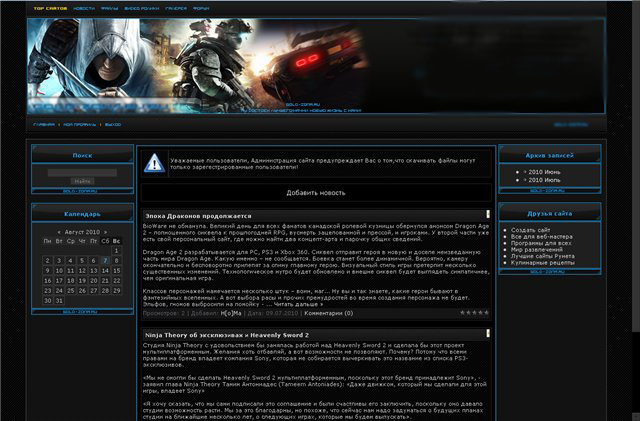Open author H[o]Ma profile link
The height and width of the screenshot is (421, 640).
pos(231,313)
